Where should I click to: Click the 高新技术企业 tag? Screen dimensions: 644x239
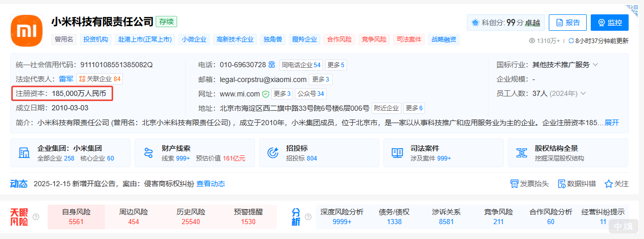235,39
